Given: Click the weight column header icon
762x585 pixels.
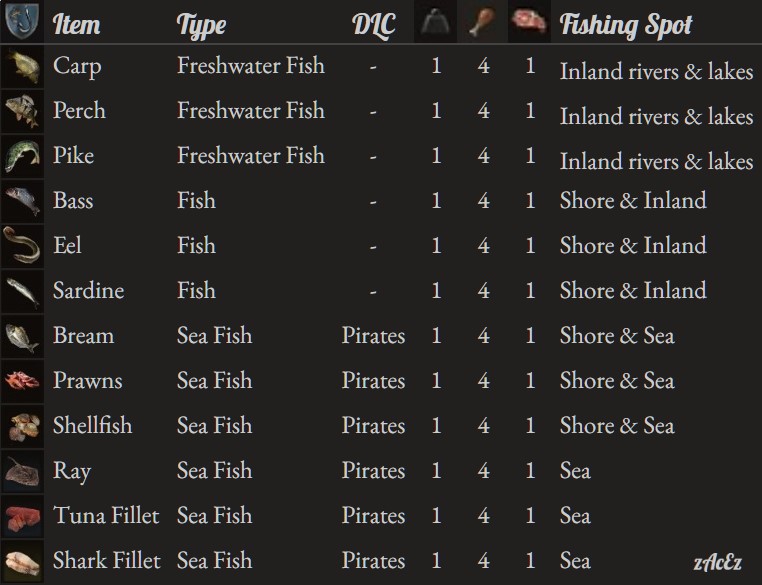Looking at the screenshot, I should click(x=436, y=23).
